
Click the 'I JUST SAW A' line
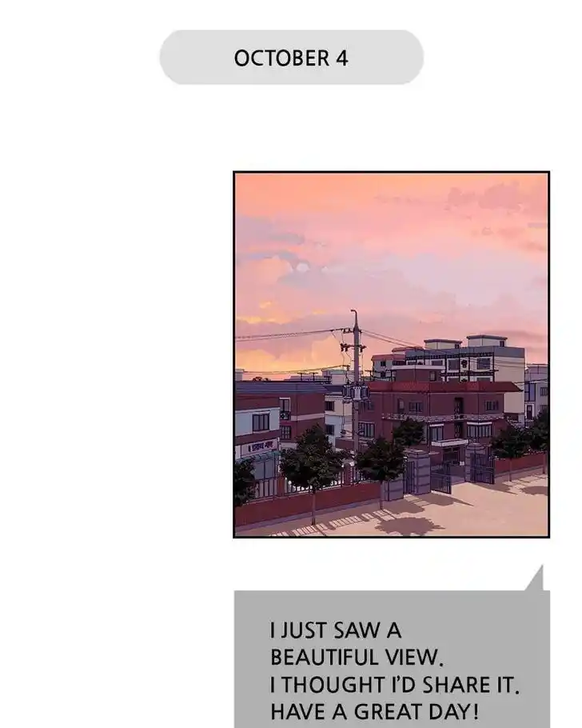336,630
